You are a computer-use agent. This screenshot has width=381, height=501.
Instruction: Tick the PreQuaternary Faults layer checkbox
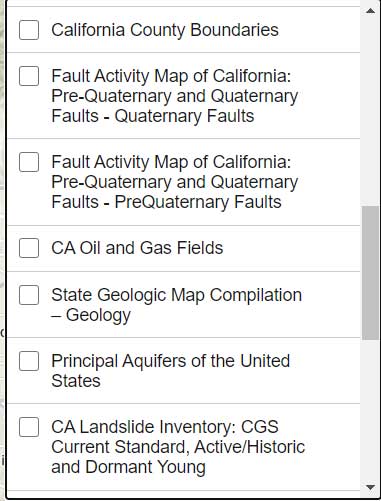(x=29, y=162)
